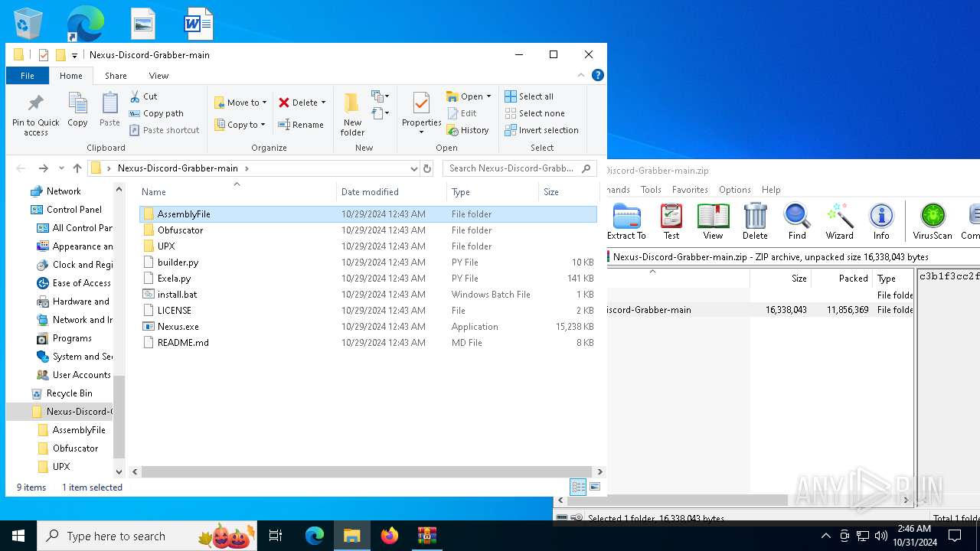This screenshot has height=551, width=980.
Task: Click Select none
Action: 534,113
